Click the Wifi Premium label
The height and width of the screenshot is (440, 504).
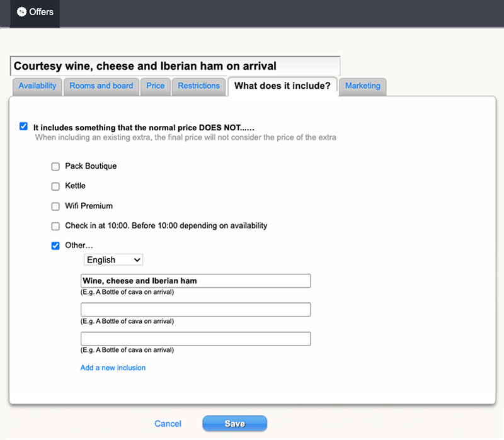(x=89, y=206)
